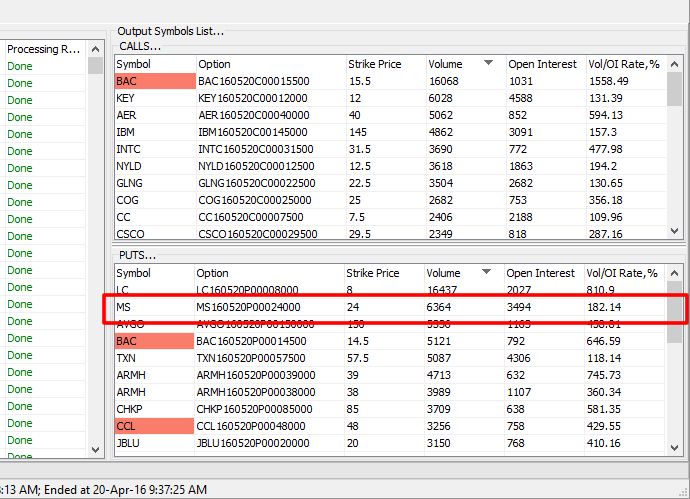Click Symbol header in PUTS table
690x499 pixels.
click(154, 273)
